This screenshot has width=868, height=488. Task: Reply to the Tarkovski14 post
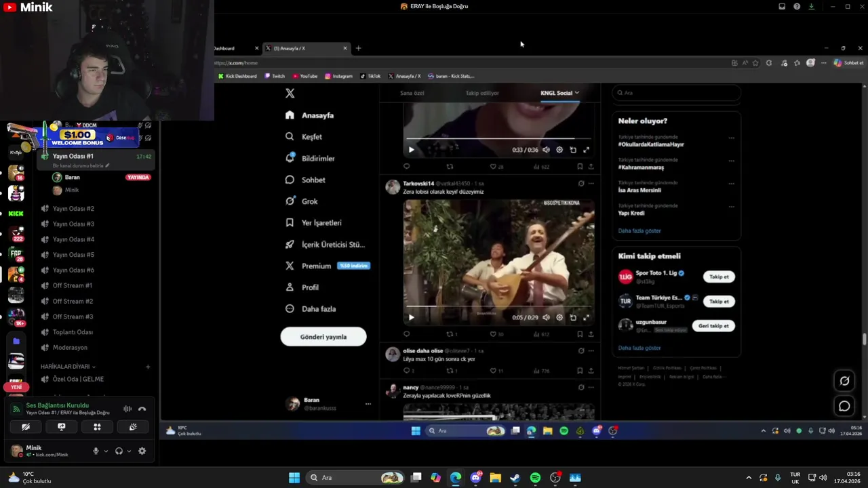coord(407,334)
